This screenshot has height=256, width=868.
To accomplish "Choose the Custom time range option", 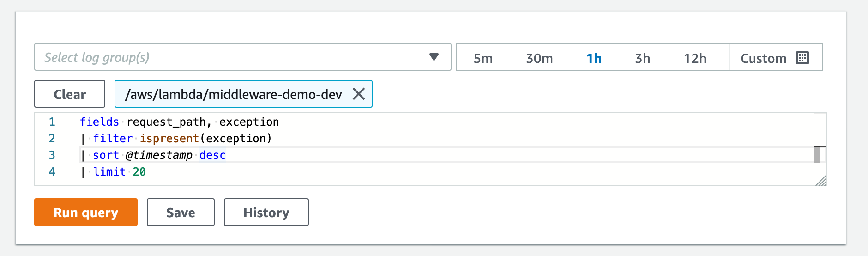I will (763, 58).
